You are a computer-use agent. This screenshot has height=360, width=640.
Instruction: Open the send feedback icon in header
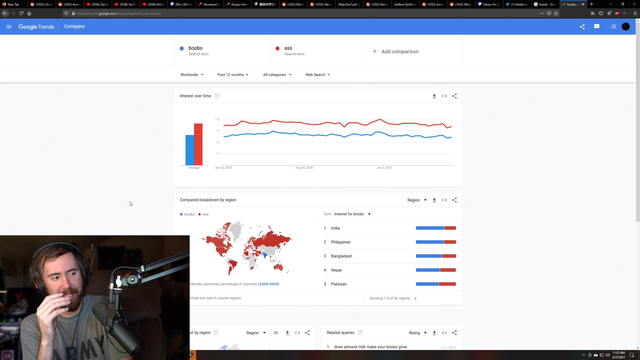(597, 27)
